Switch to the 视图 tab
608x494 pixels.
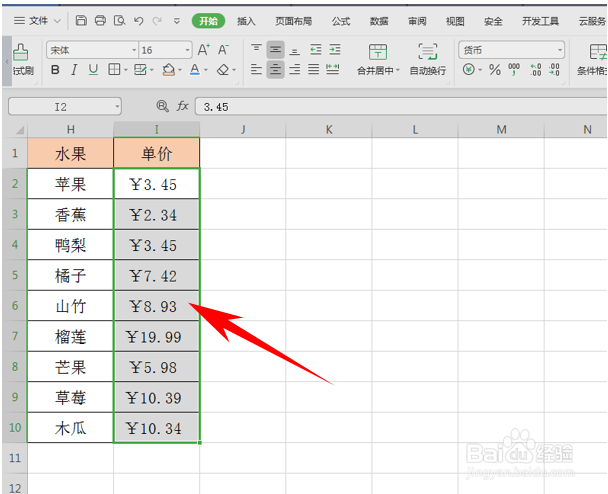(x=455, y=21)
